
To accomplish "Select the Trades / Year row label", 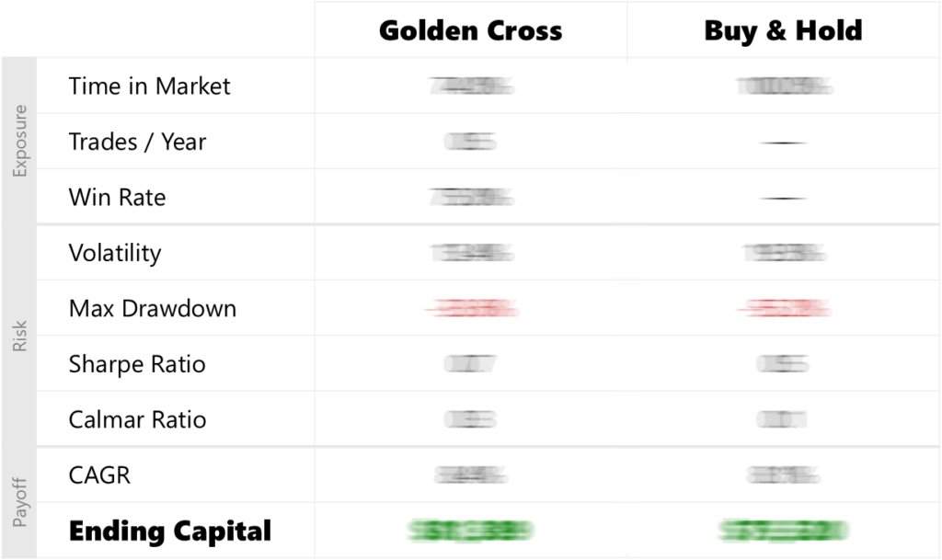I will point(137,142).
